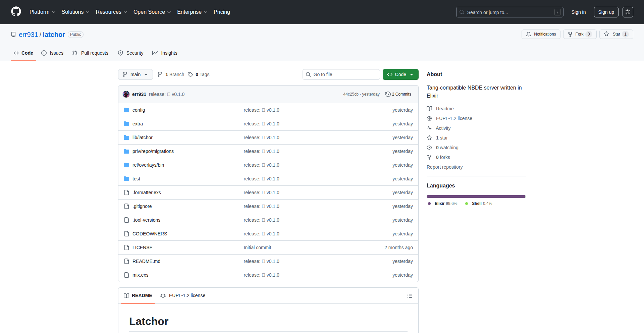Select the README tab below file list
Viewport: 644px width, 333px height.
(x=138, y=295)
